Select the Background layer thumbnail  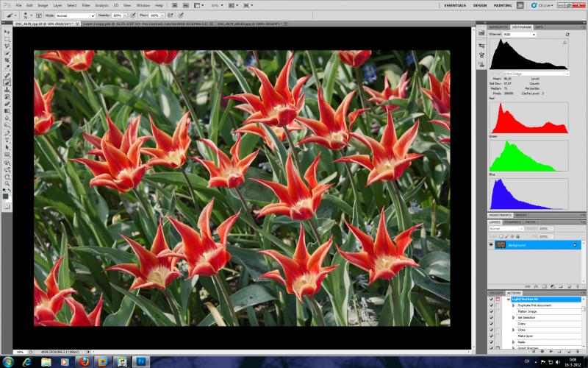pos(501,245)
